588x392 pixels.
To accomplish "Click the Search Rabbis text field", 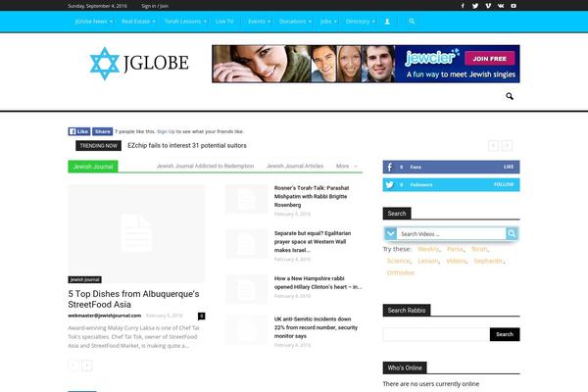I will pyautogui.click(x=436, y=334).
